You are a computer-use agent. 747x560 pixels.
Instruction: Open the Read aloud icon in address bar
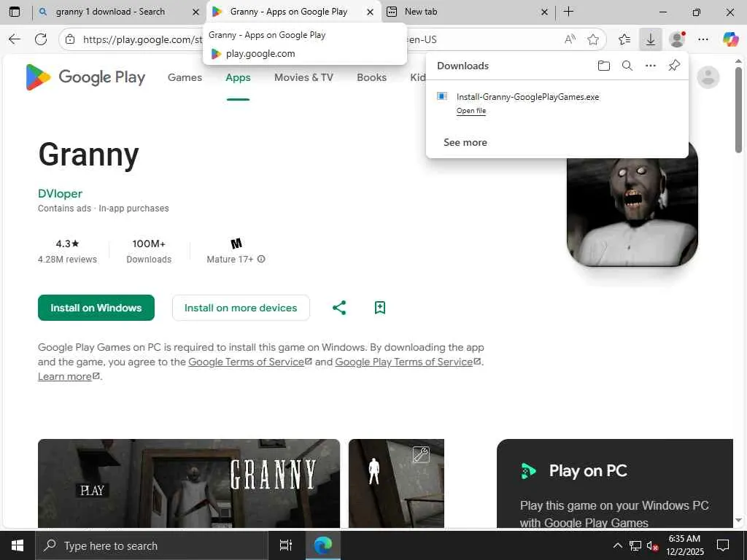pos(570,39)
